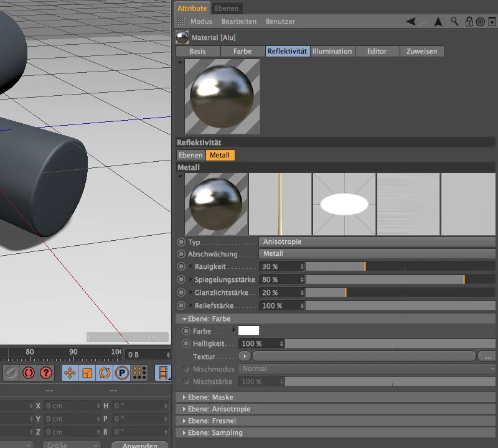Click the 0 B frame field
This screenshot has height=448, width=498.
point(148,355)
